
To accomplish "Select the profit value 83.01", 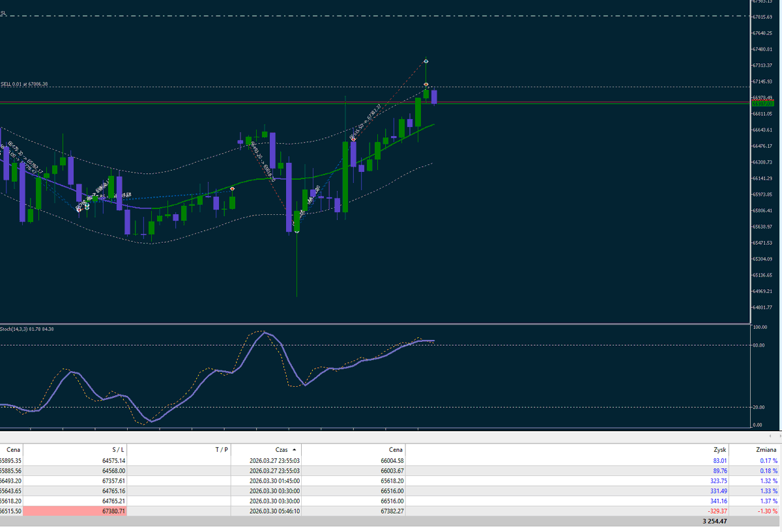I will point(719,460).
